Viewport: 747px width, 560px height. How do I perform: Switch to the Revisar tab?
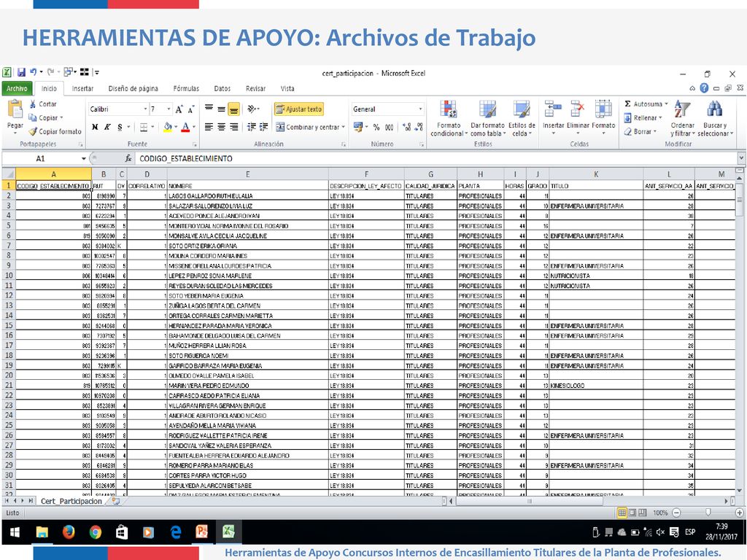(x=255, y=88)
